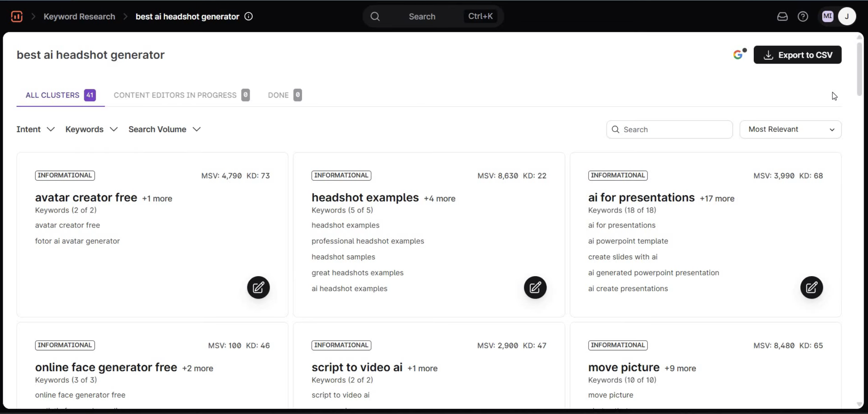
Task: Click best ai headshot generator breadcrumb
Action: click(187, 17)
